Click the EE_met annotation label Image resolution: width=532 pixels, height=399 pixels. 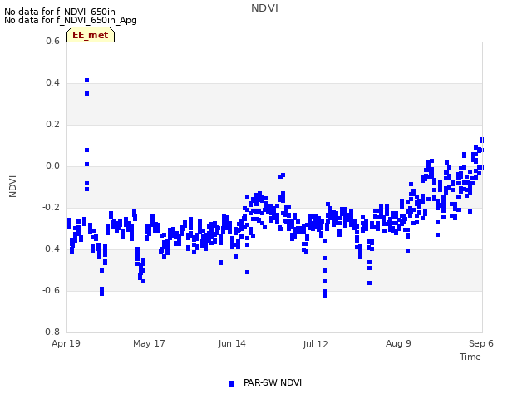pyautogui.click(x=91, y=35)
